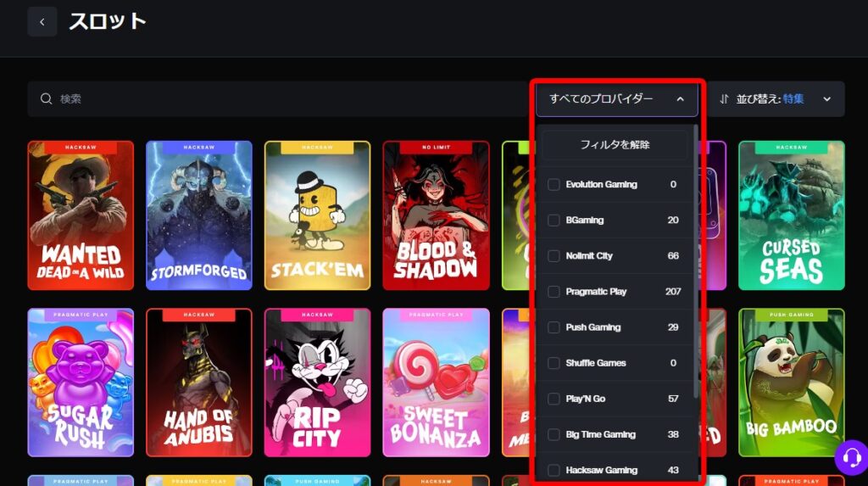Expand sort options chevron next to 特集

coord(827,99)
